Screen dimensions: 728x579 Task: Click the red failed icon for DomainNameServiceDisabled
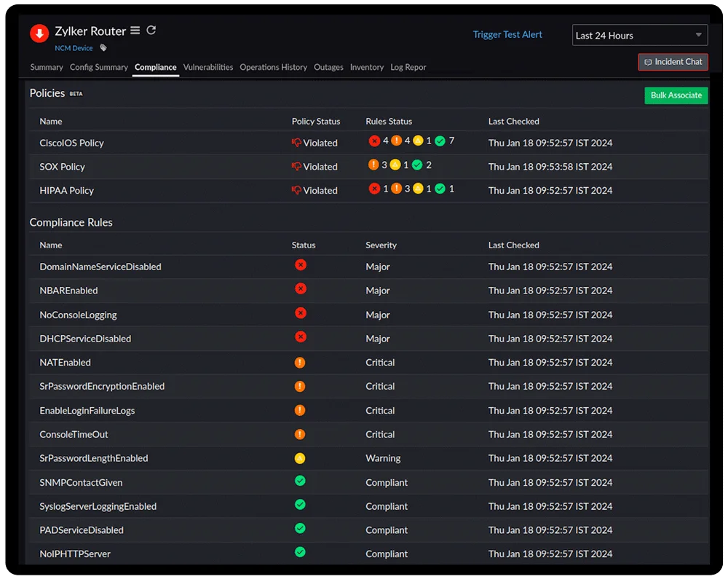coord(301,265)
